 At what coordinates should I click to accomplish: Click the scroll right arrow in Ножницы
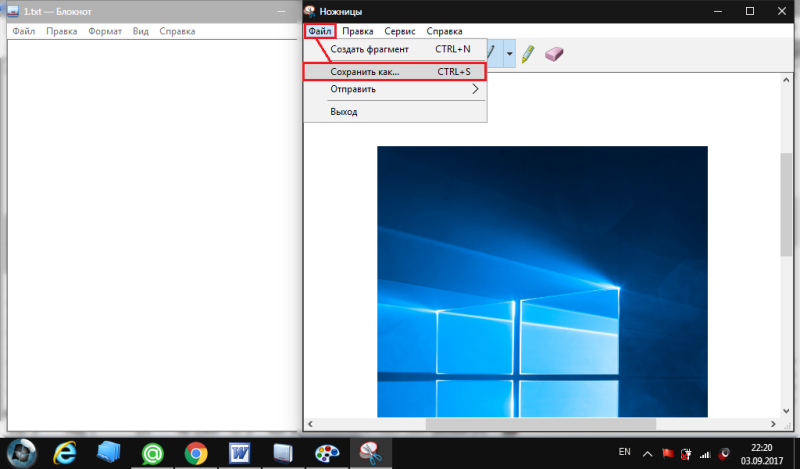[x=773, y=424]
